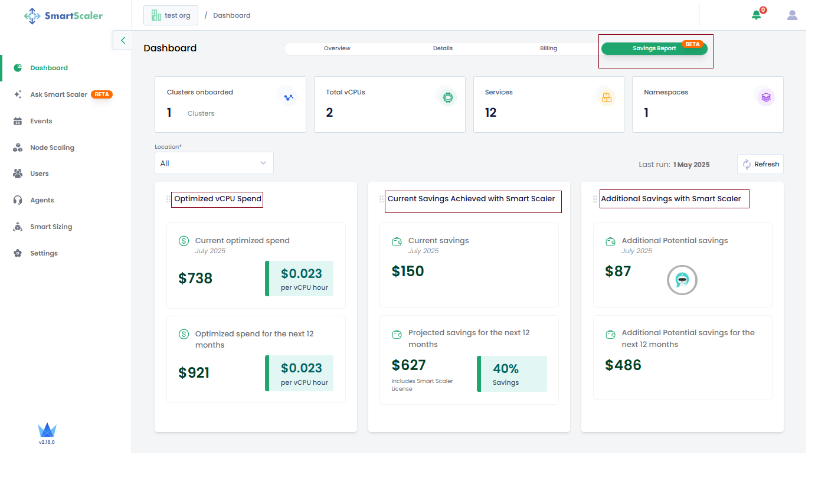Click dollar icon of Optimized spend next 12 months
Screen dimensions: 815x504
[x=184, y=334]
